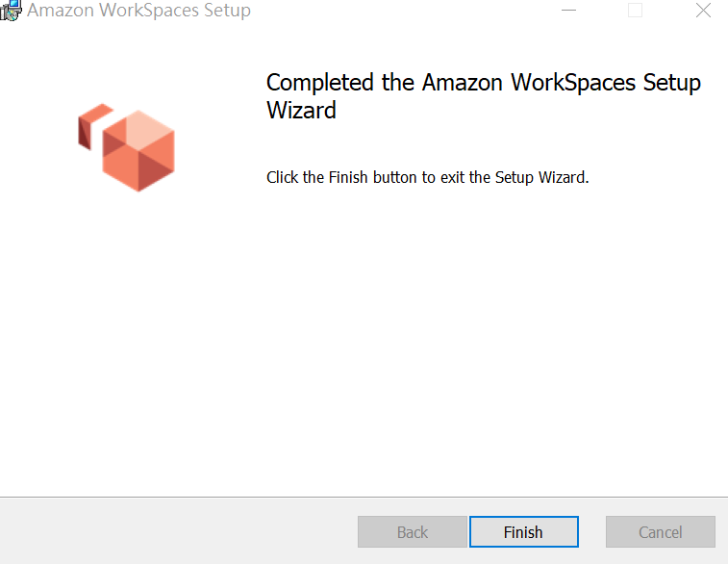Image resolution: width=728 pixels, height=564 pixels.
Task: Click empty title bar space beside the window title
Action: tap(404, 12)
